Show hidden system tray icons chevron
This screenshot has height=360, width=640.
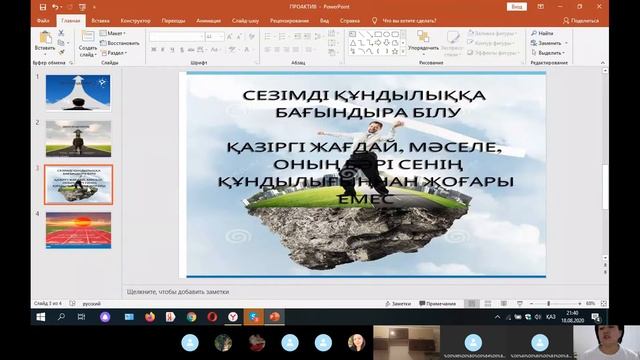[x=498, y=317]
